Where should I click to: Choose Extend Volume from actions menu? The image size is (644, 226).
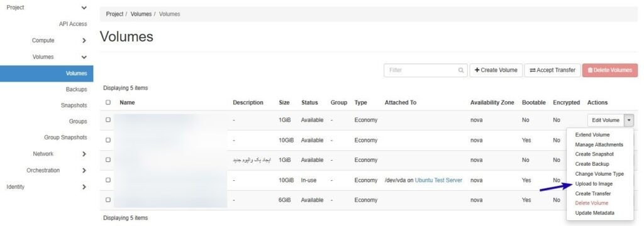(592, 134)
